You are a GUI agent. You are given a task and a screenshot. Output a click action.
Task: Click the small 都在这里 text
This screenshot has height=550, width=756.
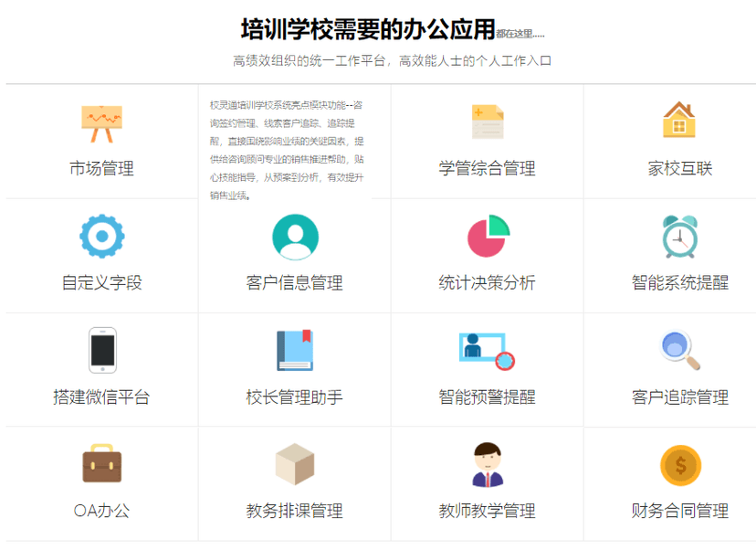520,34
